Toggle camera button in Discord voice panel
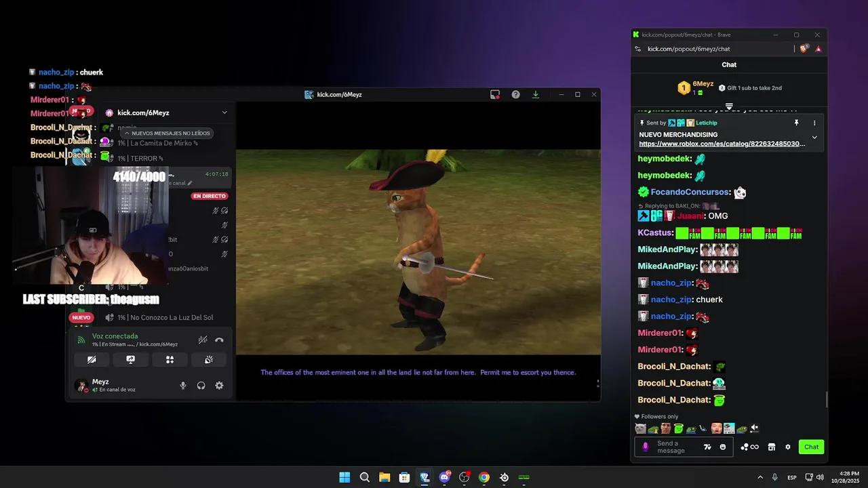Image resolution: width=868 pixels, height=488 pixels. [x=92, y=360]
